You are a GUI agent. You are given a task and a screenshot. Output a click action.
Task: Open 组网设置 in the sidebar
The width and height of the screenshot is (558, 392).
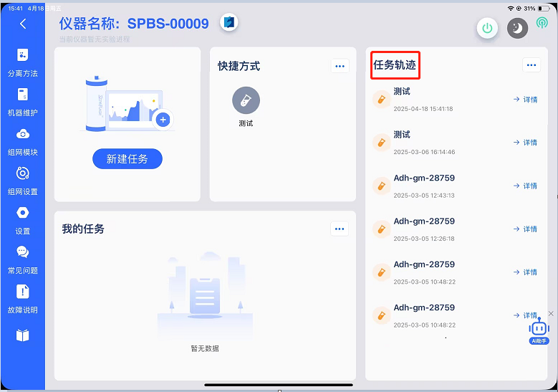23,180
